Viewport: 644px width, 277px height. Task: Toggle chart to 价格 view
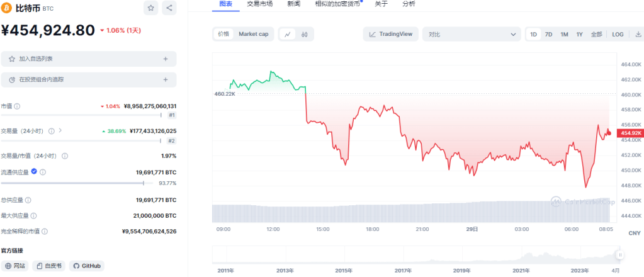point(223,34)
